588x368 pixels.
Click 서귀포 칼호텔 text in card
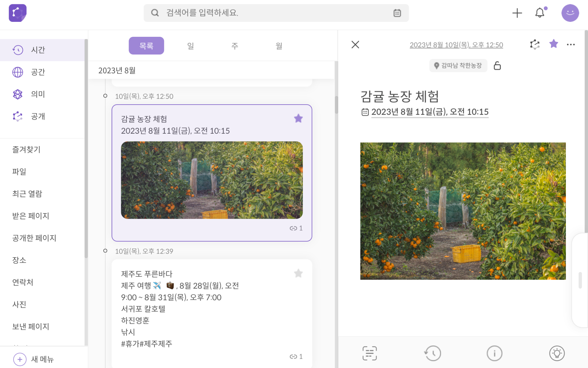[143, 309]
